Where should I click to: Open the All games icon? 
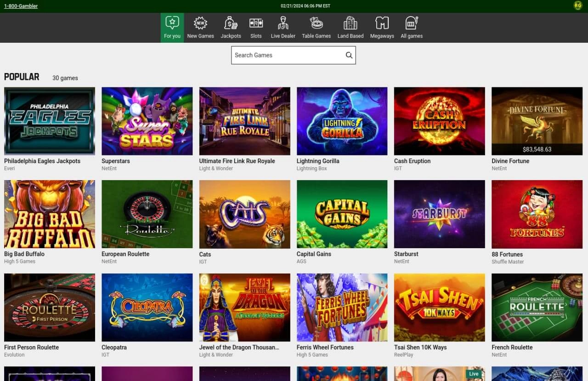pos(411,23)
